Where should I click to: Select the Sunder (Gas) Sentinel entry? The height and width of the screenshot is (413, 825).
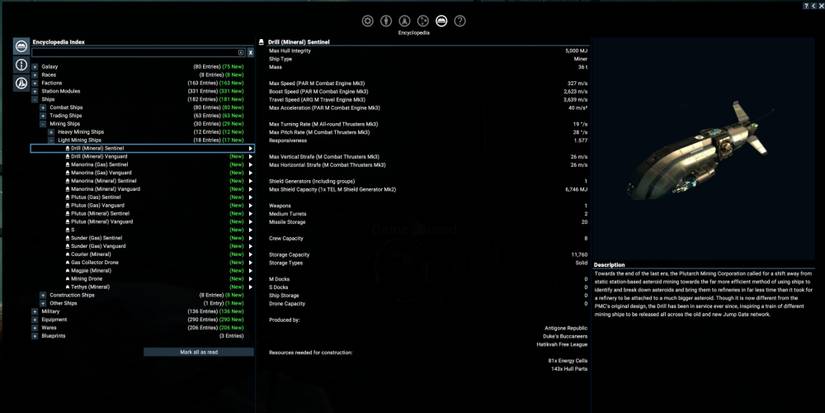[143, 238]
